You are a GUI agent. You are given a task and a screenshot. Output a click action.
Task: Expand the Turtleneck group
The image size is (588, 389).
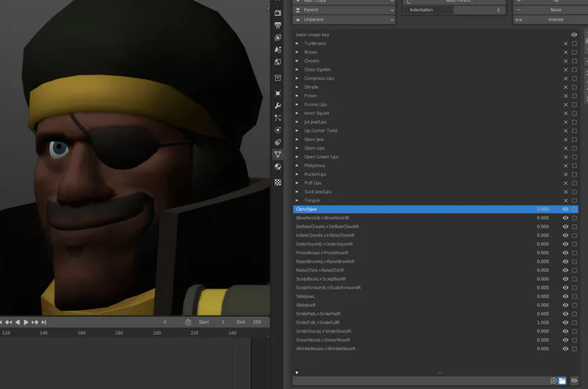point(297,43)
